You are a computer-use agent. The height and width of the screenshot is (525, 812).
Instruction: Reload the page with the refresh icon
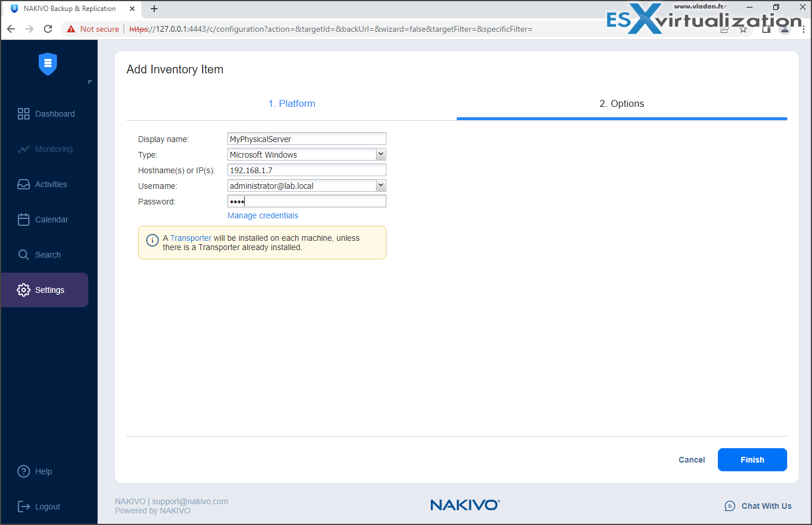(x=48, y=29)
